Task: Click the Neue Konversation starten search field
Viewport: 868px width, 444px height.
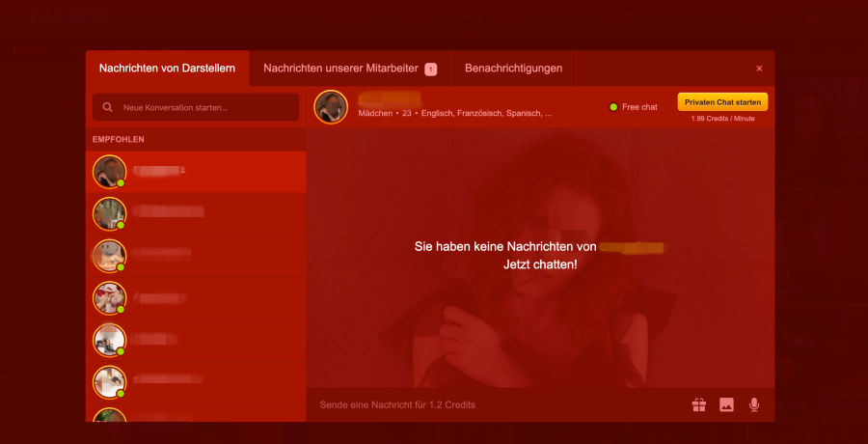Action: (x=196, y=107)
